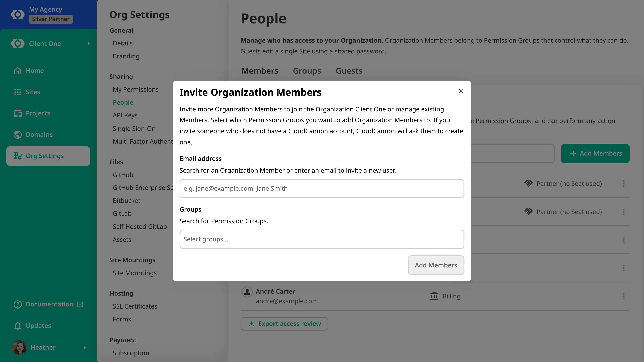
Task: Open Domains globe icon in sidebar
Action: click(18, 135)
